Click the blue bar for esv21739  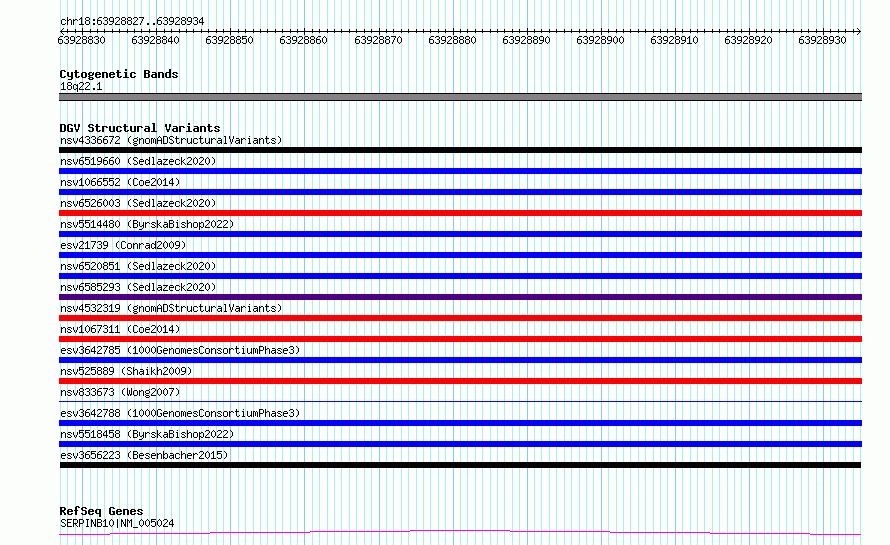(460, 255)
